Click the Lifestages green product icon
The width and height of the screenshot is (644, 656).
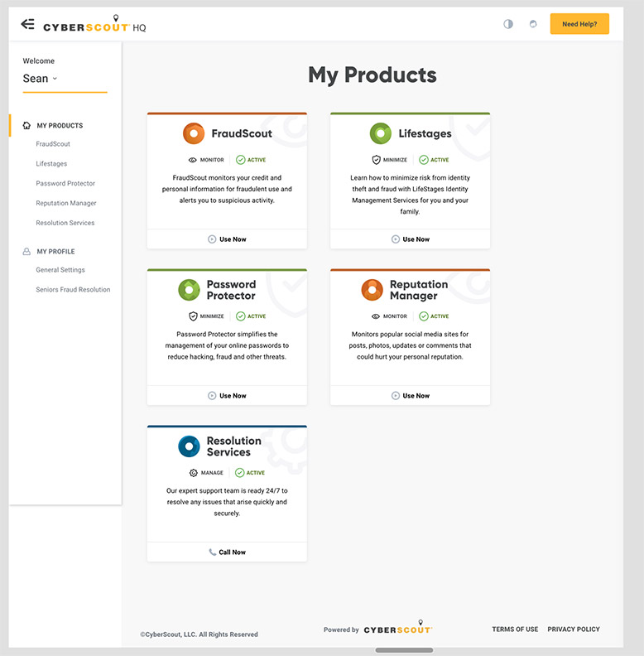pyautogui.click(x=381, y=133)
